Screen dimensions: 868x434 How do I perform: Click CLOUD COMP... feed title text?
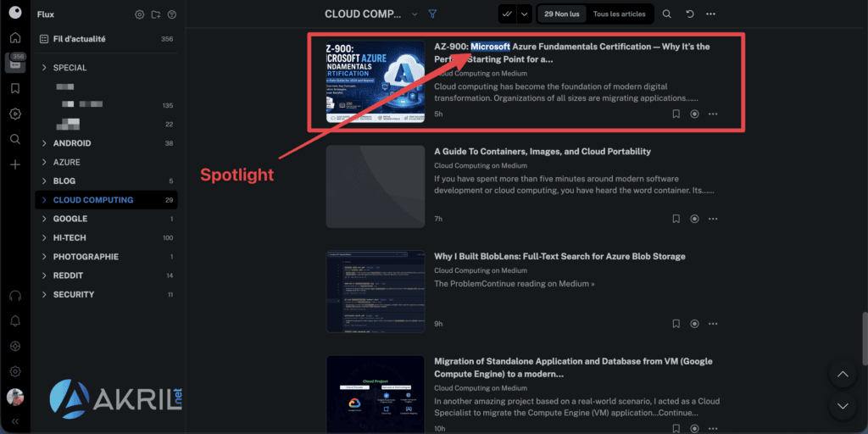[x=363, y=14]
